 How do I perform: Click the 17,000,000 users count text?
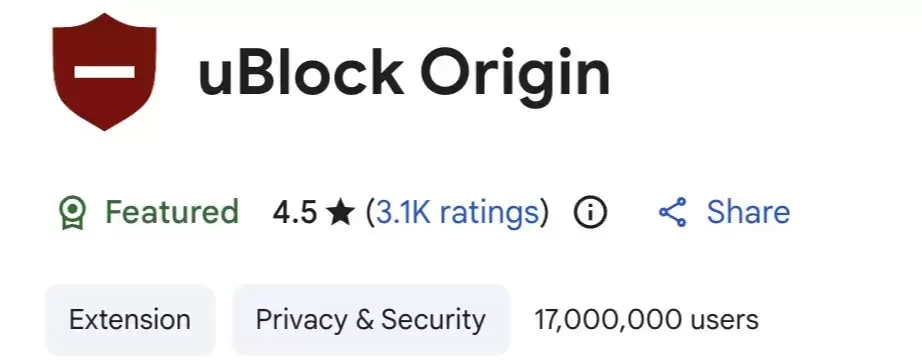click(646, 320)
